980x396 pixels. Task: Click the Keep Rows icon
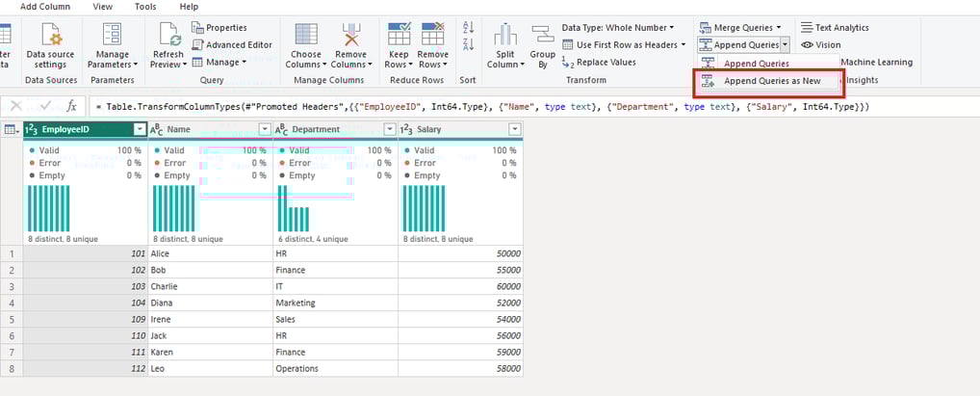point(399,34)
